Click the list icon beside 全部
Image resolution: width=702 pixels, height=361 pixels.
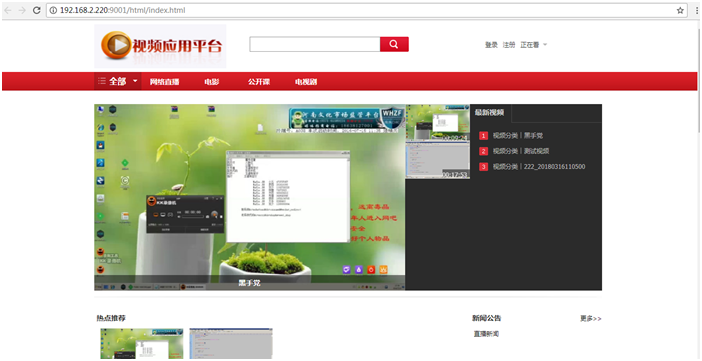[102, 81]
